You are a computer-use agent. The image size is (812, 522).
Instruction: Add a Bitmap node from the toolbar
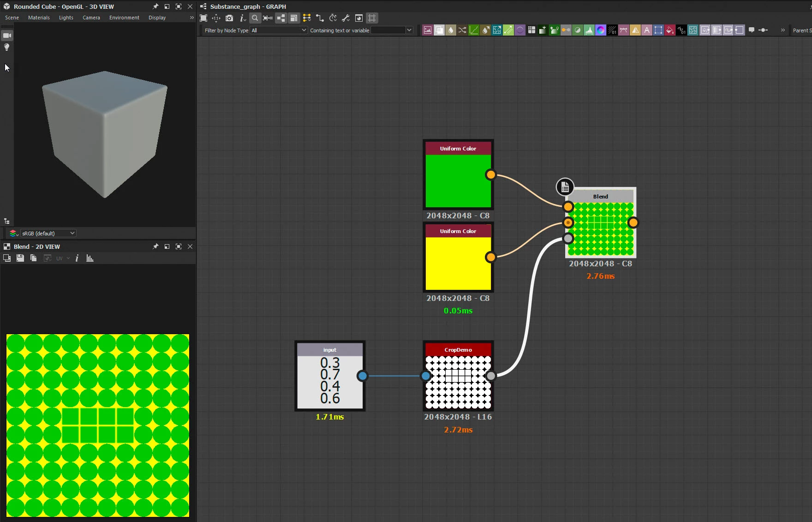click(428, 30)
